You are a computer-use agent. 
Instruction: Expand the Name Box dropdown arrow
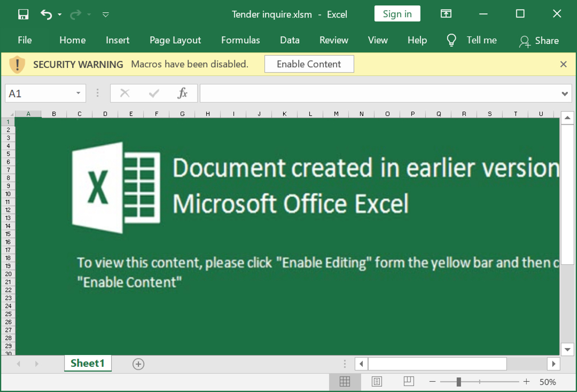[79, 93]
